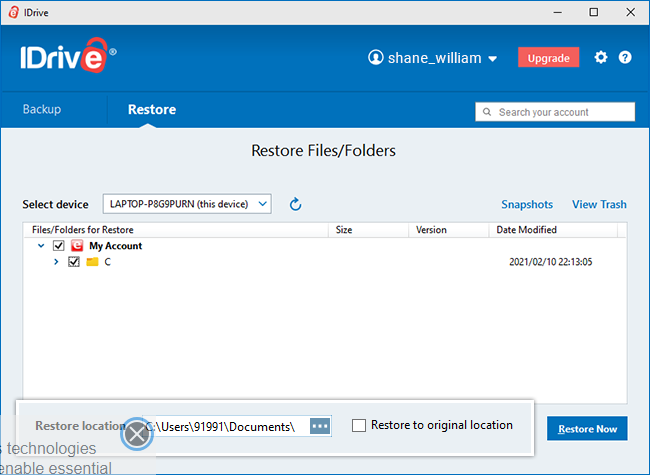Close the IDrive window

(x=631, y=12)
